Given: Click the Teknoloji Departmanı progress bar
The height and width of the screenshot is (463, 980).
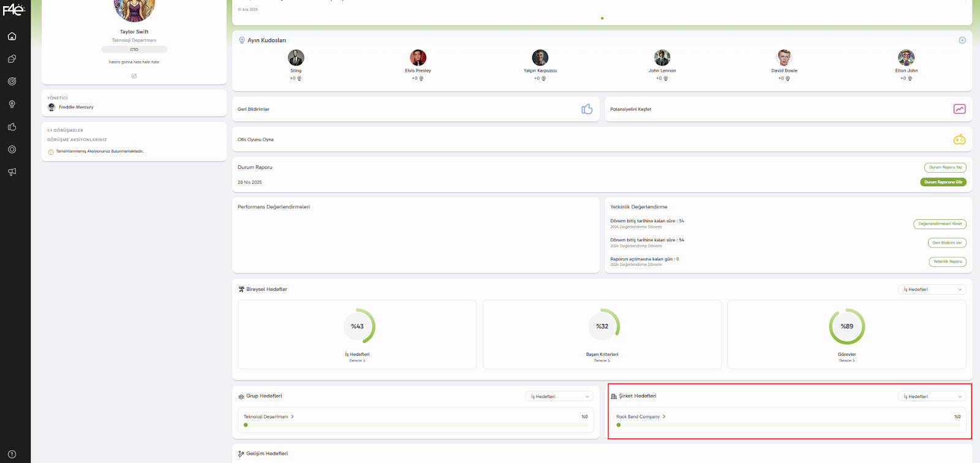Looking at the screenshot, I should (416, 424).
